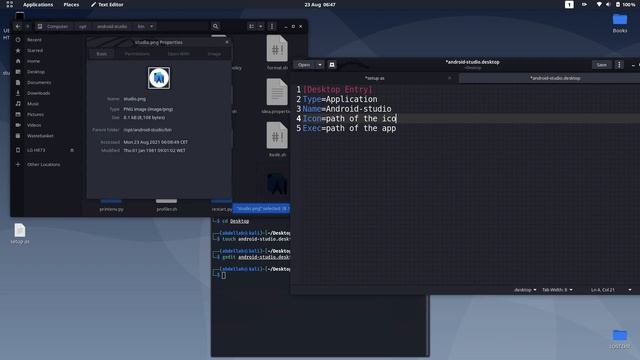The image size is (640, 360).
Task: Open the Text Editor app menu
Action: coord(107,4)
